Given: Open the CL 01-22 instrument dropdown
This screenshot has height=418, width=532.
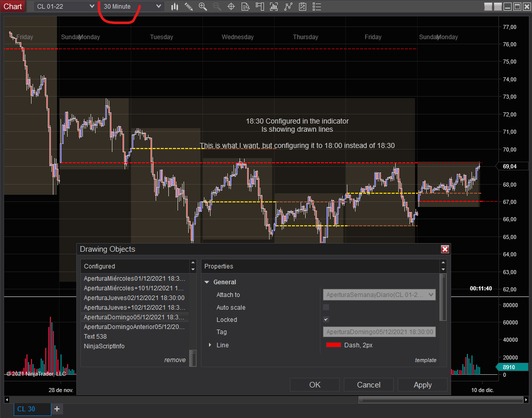Looking at the screenshot, I should (x=65, y=7).
